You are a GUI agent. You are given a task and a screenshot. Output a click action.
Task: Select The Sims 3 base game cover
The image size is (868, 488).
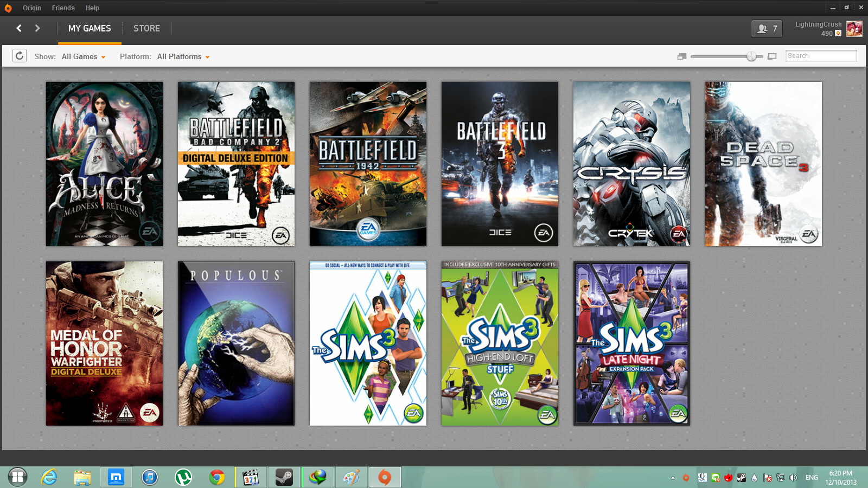(x=368, y=343)
